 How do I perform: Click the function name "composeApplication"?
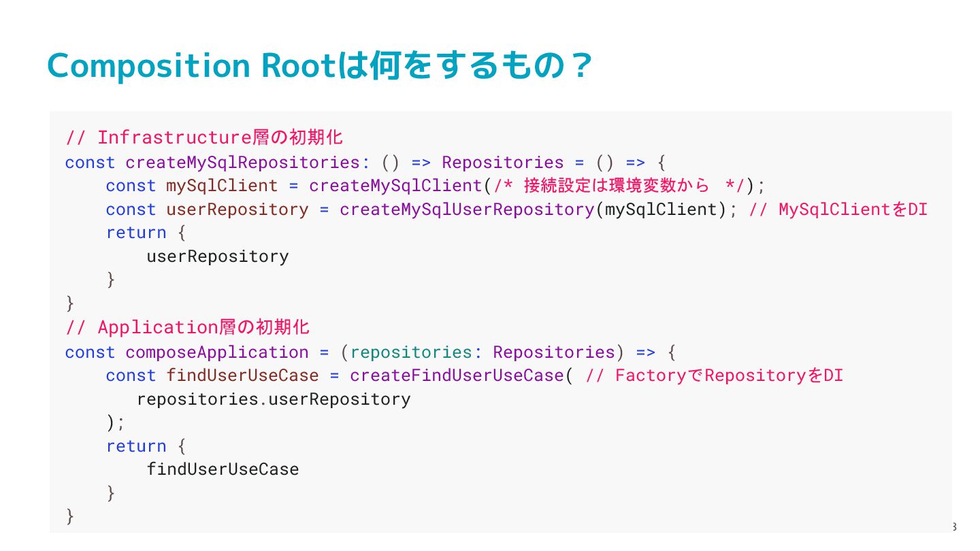click(217, 352)
